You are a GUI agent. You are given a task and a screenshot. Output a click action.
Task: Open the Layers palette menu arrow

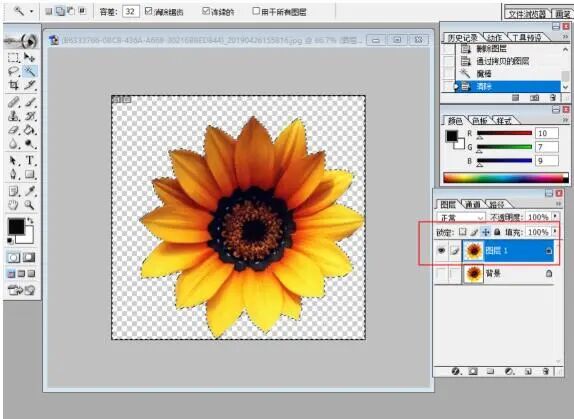point(559,203)
